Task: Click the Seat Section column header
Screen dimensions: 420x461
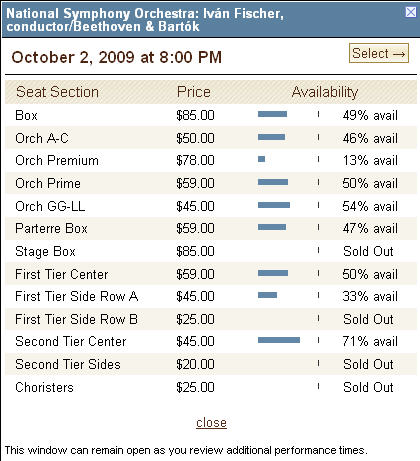Action: pyautogui.click(x=57, y=92)
